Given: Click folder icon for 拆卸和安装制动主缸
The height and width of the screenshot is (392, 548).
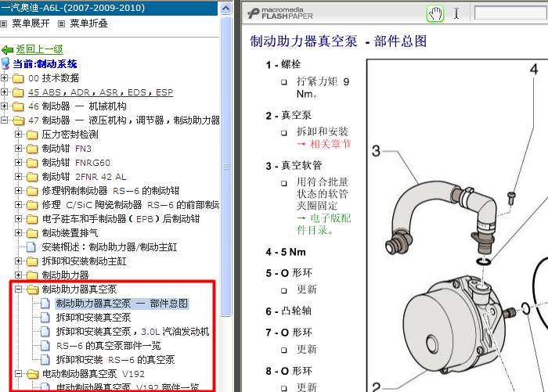Looking at the screenshot, I should [32, 261].
